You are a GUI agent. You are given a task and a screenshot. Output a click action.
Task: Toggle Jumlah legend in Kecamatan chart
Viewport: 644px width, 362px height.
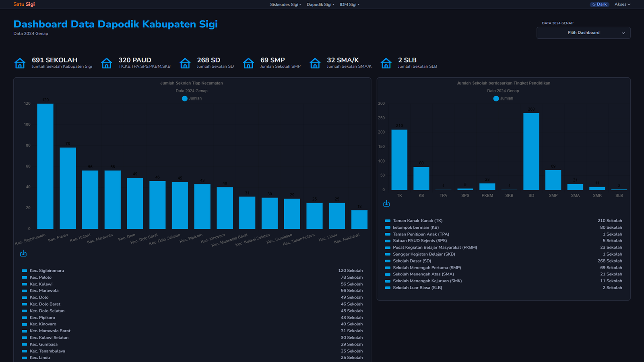(x=192, y=98)
